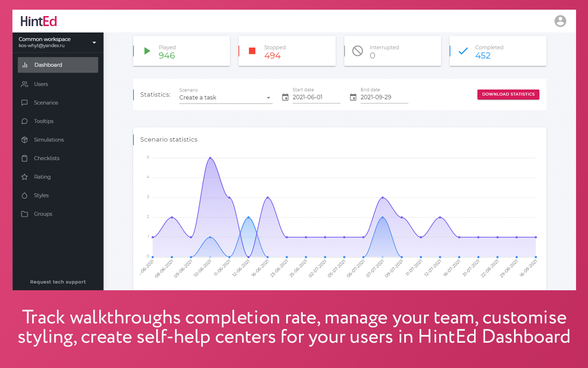The image size is (588, 368).
Task: Go to the Dashboard section
Action: point(58,65)
